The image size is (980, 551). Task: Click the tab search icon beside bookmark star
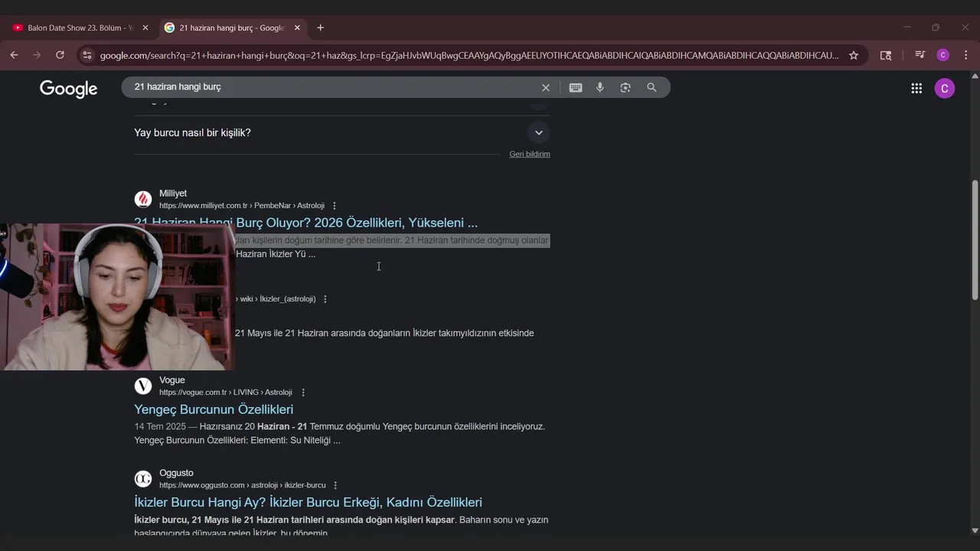[886, 55]
